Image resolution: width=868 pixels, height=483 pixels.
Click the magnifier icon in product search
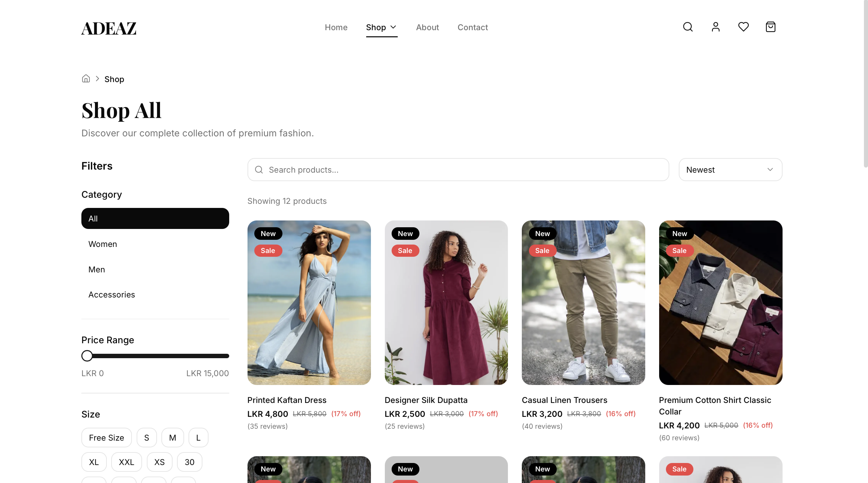[x=259, y=170]
